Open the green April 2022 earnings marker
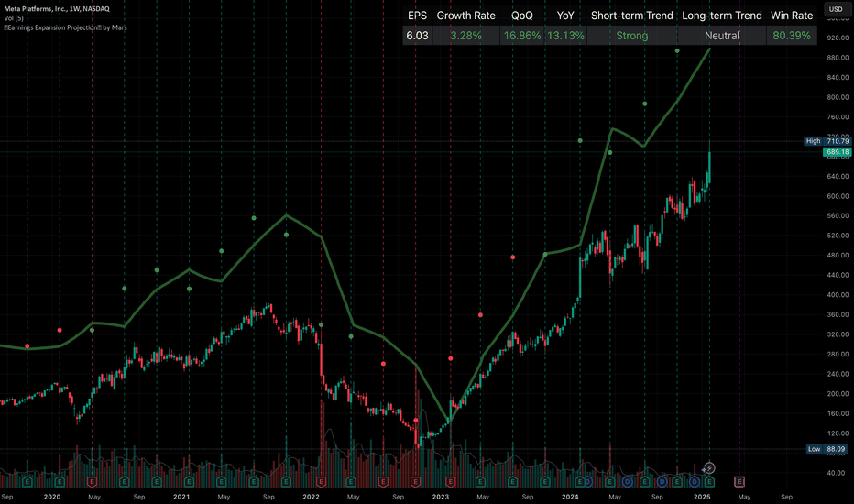The width and height of the screenshot is (854, 504). click(x=351, y=482)
